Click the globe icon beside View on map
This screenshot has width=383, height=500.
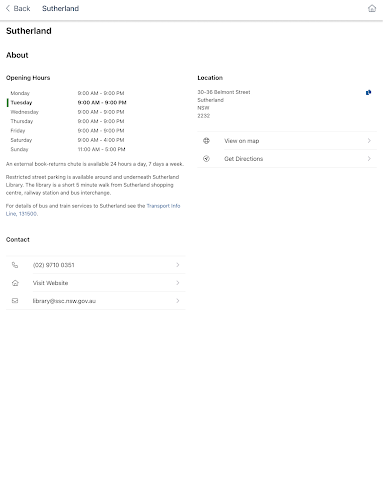coord(206,141)
